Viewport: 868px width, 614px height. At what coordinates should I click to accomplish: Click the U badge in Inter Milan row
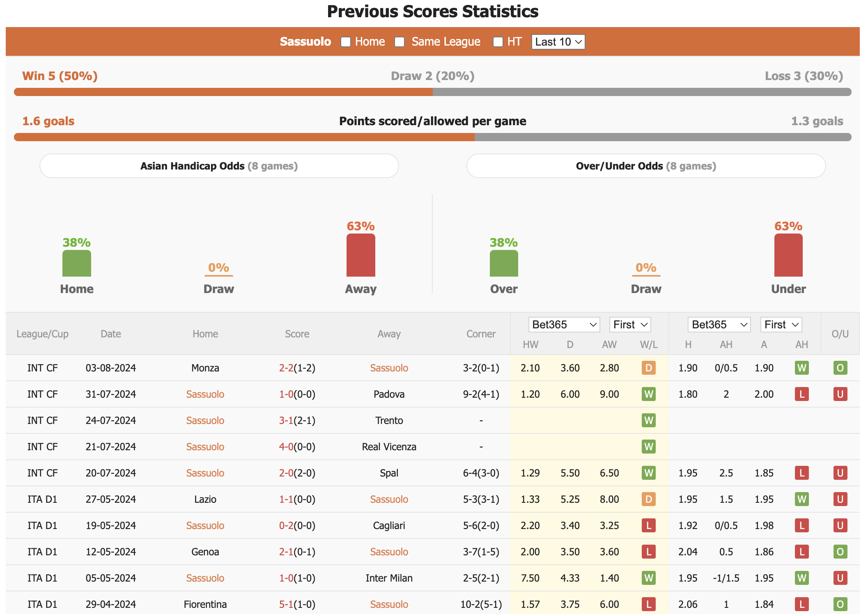[840, 578]
